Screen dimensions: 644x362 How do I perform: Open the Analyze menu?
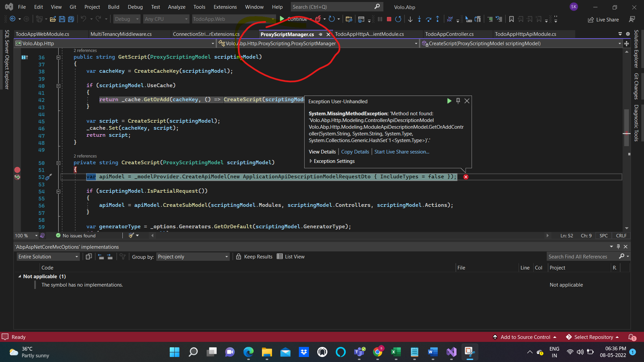pyautogui.click(x=176, y=7)
